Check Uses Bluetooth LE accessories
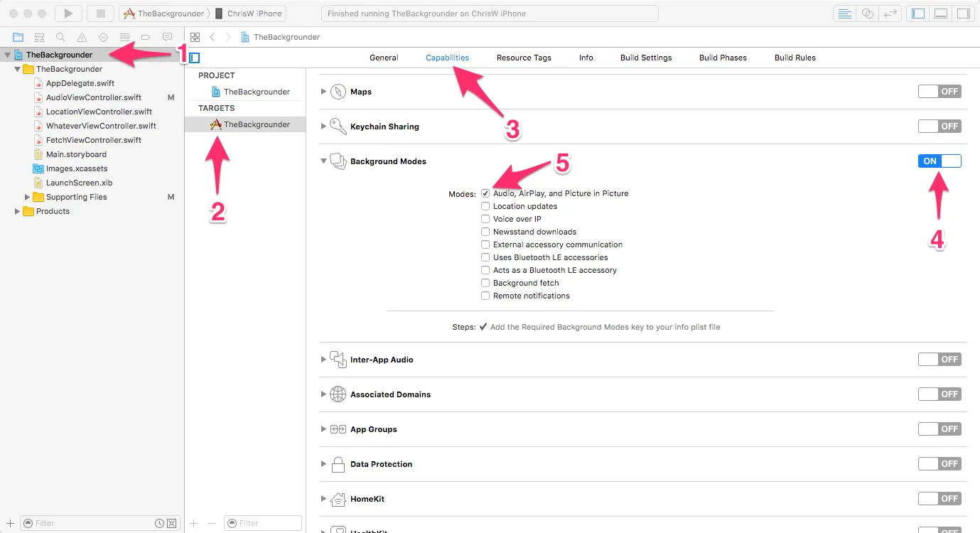The height and width of the screenshot is (533, 980). (x=485, y=257)
